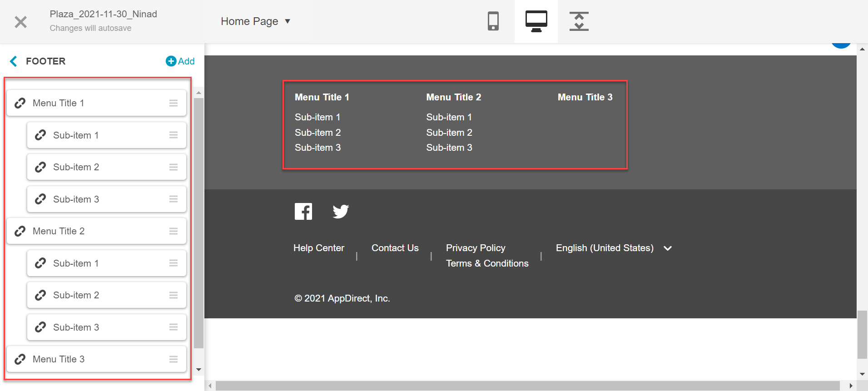The image size is (868, 391).
Task: Click drag handle of Menu Title 1
Action: coord(174,103)
